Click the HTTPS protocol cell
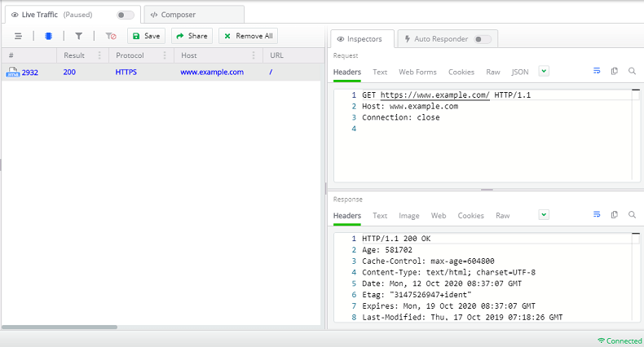The image size is (644, 347). click(126, 72)
